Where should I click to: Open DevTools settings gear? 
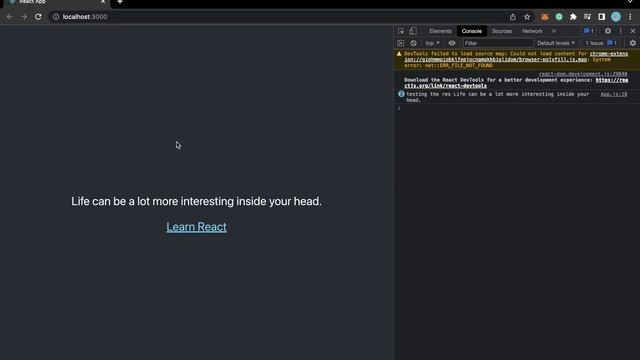(x=608, y=31)
